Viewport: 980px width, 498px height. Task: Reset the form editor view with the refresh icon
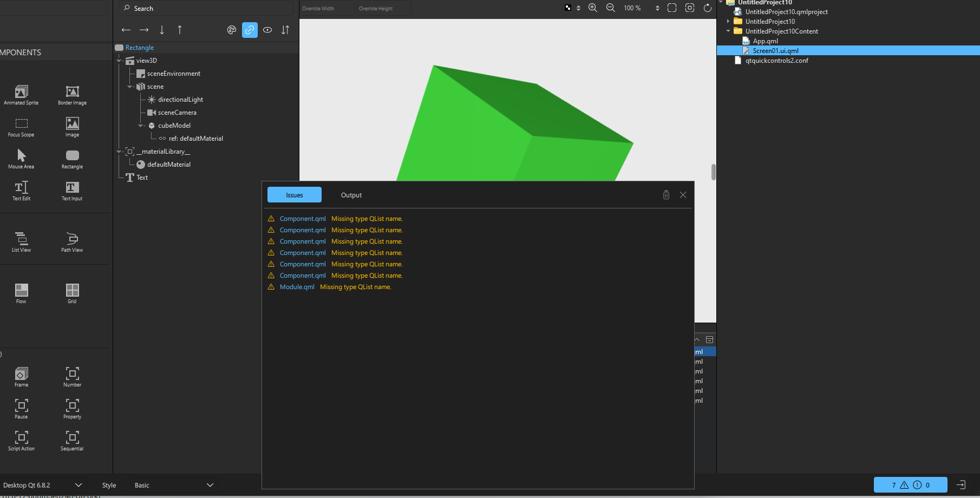[x=707, y=8]
